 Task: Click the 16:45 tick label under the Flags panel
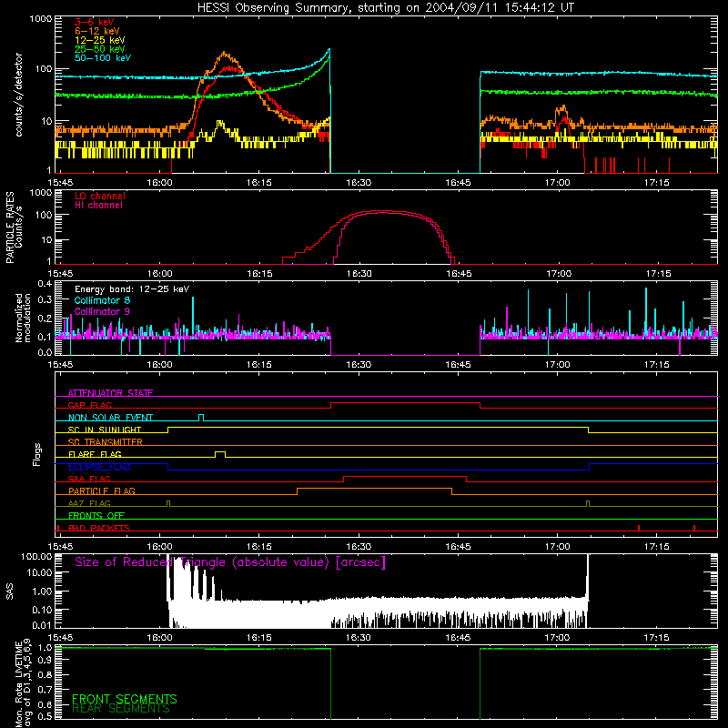click(458, 547)
